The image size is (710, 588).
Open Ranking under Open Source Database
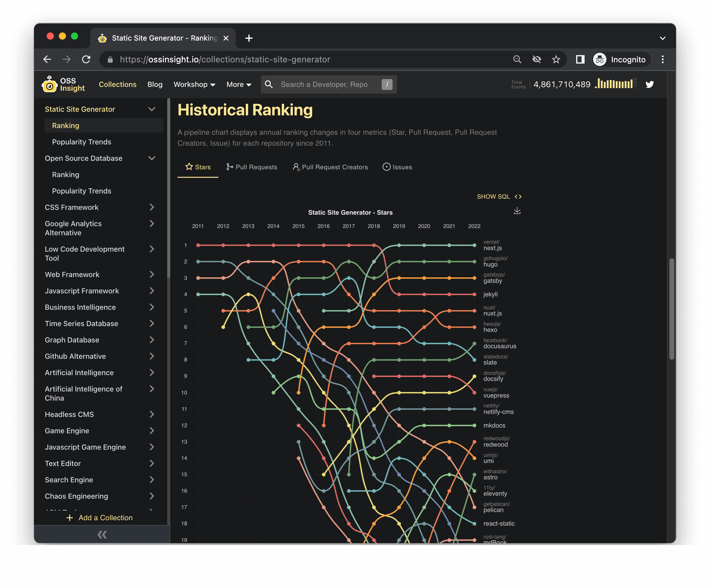coord(66,175)
